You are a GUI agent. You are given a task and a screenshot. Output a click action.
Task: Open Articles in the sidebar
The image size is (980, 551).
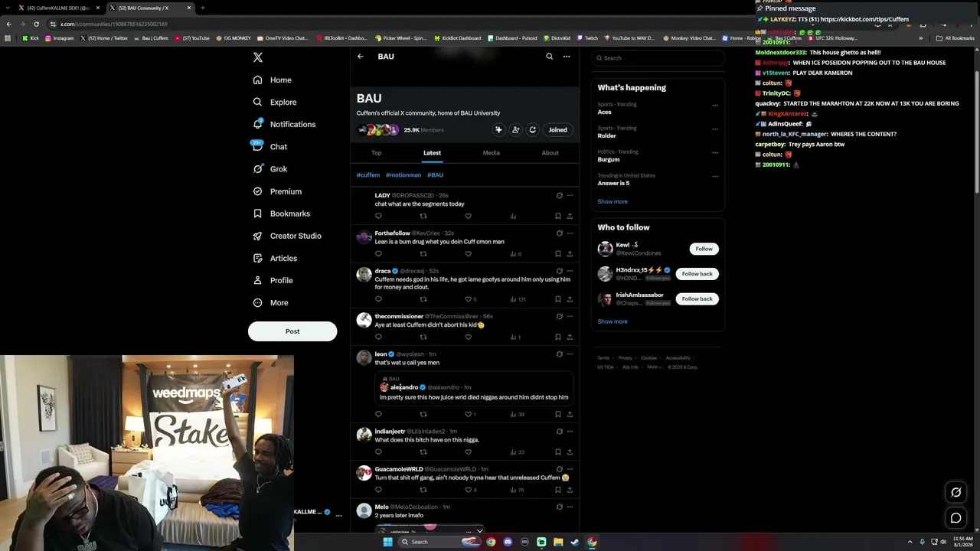(275, 258)
